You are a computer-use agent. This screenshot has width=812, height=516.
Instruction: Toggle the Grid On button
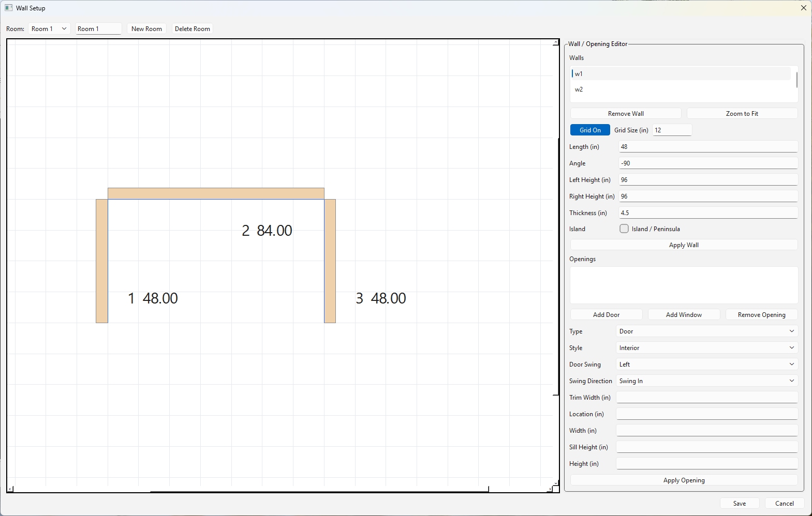click(590, 130)
